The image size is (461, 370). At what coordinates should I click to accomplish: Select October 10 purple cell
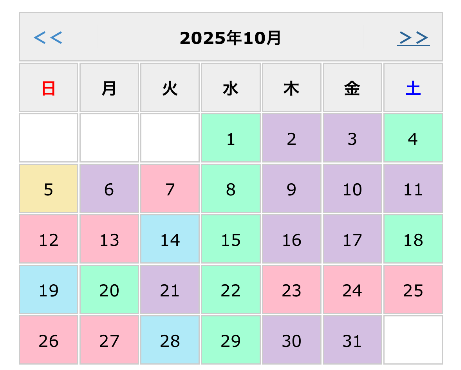[x=352, y=189]
